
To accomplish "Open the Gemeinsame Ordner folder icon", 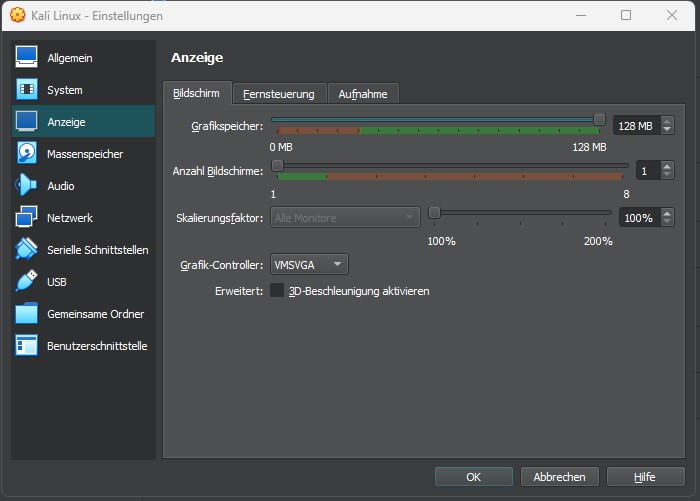I will pyautogui.click(x=26, y=313).
